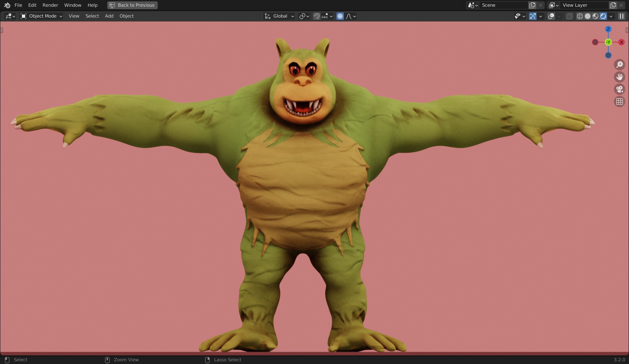Click the Select mouse hint icon

coord(7,360)
